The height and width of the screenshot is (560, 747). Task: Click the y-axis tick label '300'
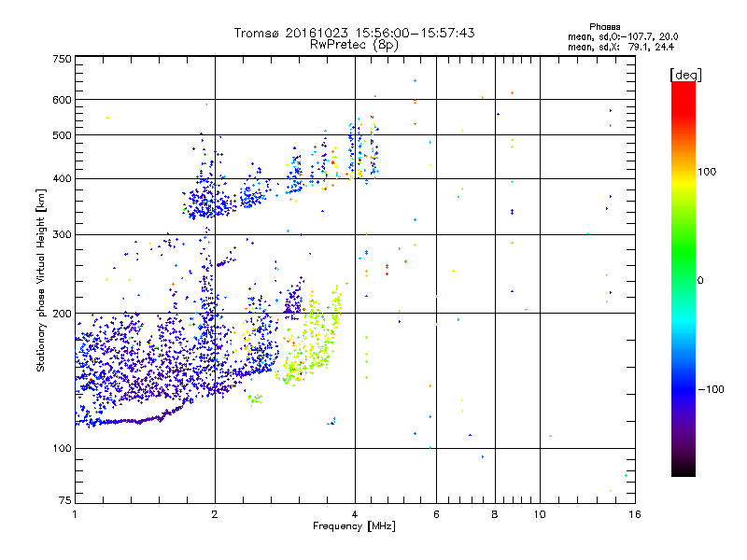point(62,235)
